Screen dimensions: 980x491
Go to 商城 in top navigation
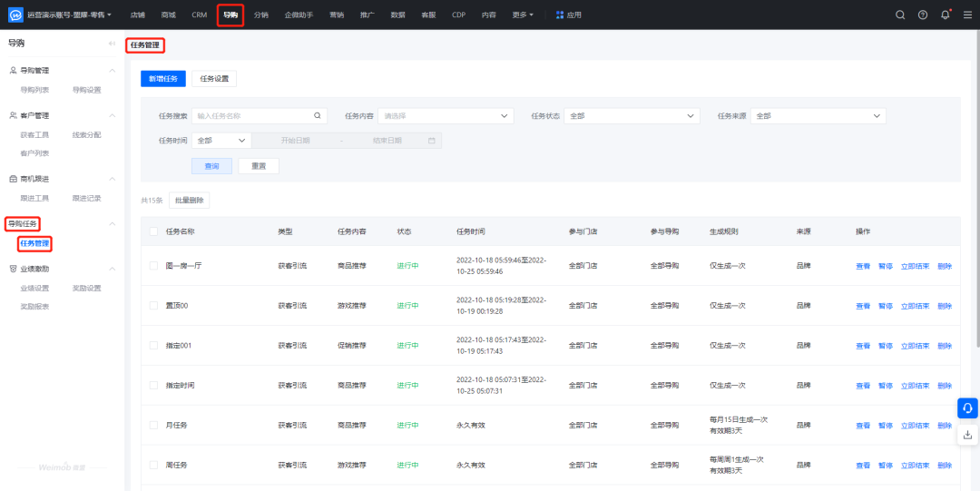(x=168, y=15)
